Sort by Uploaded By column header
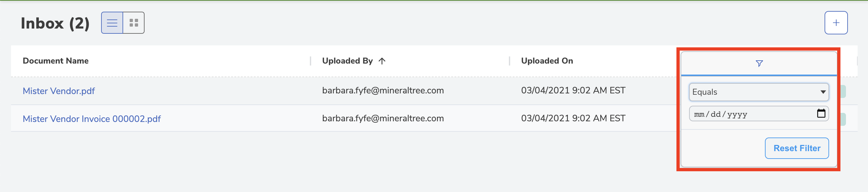 click(347, 61)
